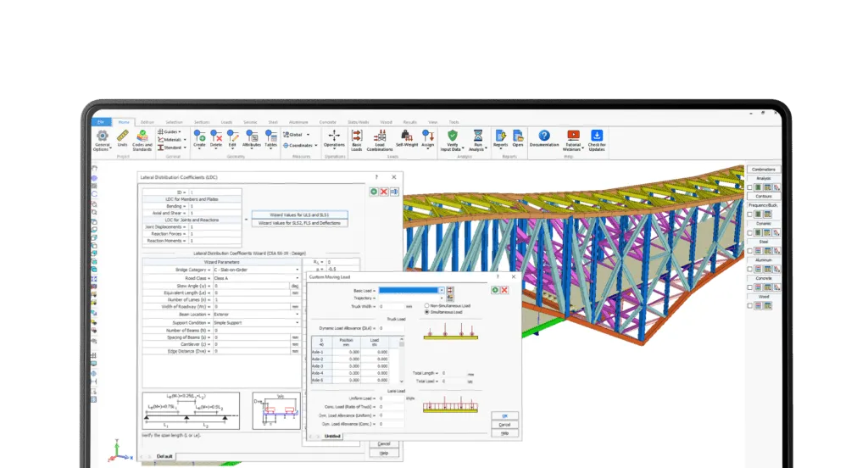
Task: Open the Beam Location dropdown
Action: pyautogui.click(x=256, y=314)
